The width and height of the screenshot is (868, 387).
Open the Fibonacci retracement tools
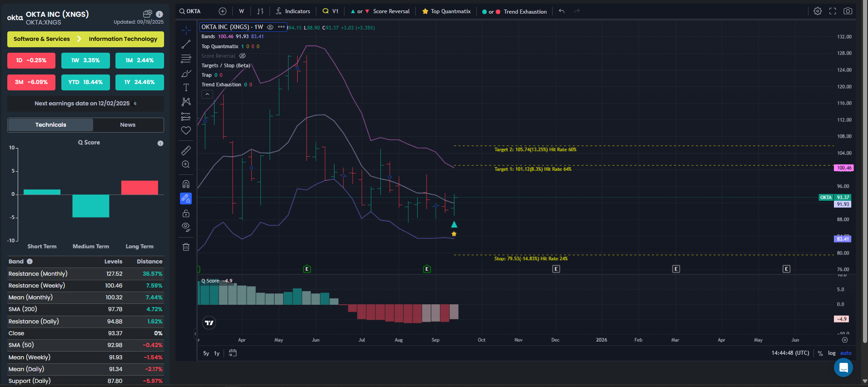click(x=186, y=59)
